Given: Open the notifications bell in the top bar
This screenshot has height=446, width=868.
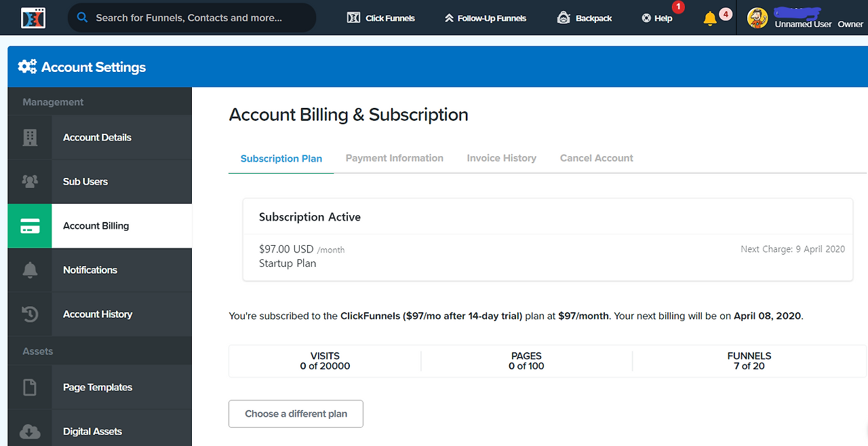Looking at the screenshot, I should [710, 18].
